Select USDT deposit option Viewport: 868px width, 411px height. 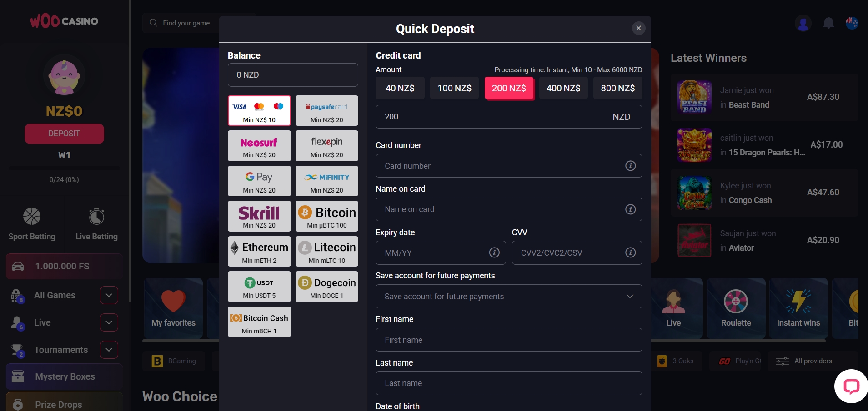click(x=259, y=287)
